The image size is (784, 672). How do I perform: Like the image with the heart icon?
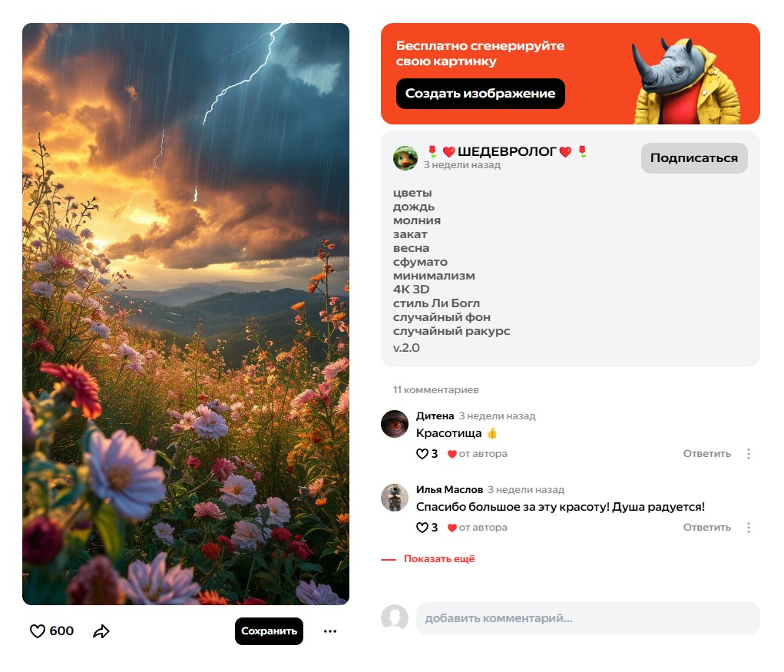coord(38,631)
